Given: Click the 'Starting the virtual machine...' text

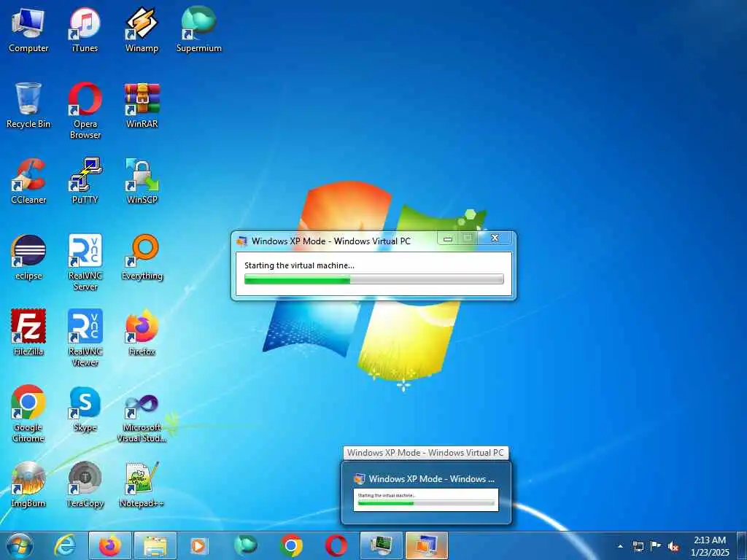Looking at the screenshot, I should pos(299,265).
